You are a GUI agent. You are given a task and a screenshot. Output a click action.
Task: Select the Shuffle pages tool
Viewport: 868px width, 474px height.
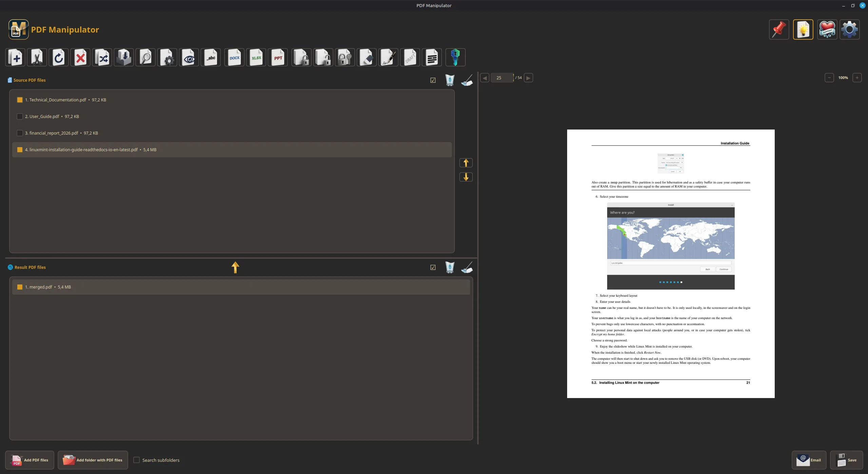pyautogui.click(x=102, y=57)
